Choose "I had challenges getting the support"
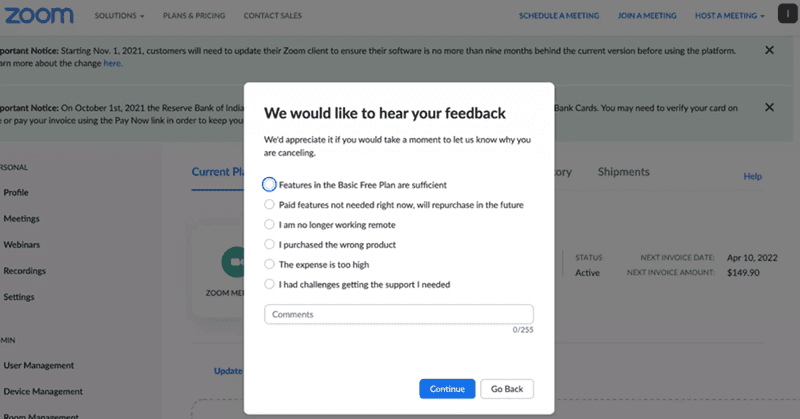 coord(270,285)
